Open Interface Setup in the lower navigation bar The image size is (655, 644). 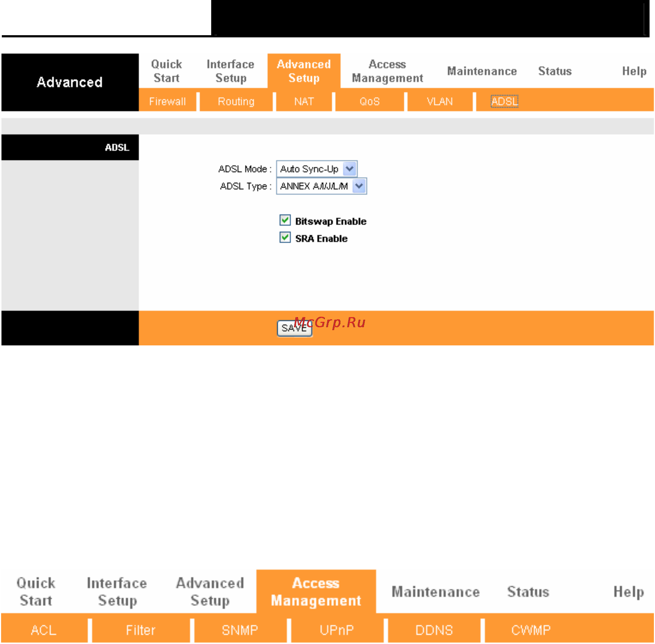[117, 592]
